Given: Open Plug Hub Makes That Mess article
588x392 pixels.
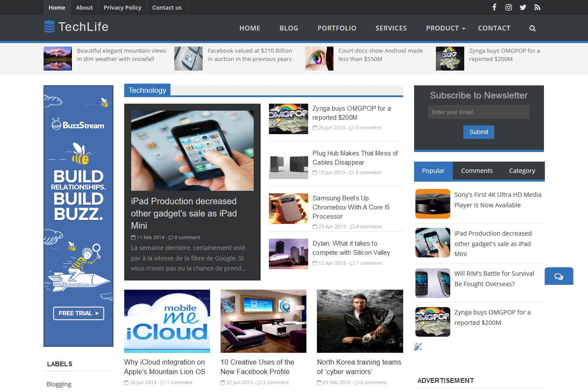Looking at the screenshot, I should tap(355, 158).
